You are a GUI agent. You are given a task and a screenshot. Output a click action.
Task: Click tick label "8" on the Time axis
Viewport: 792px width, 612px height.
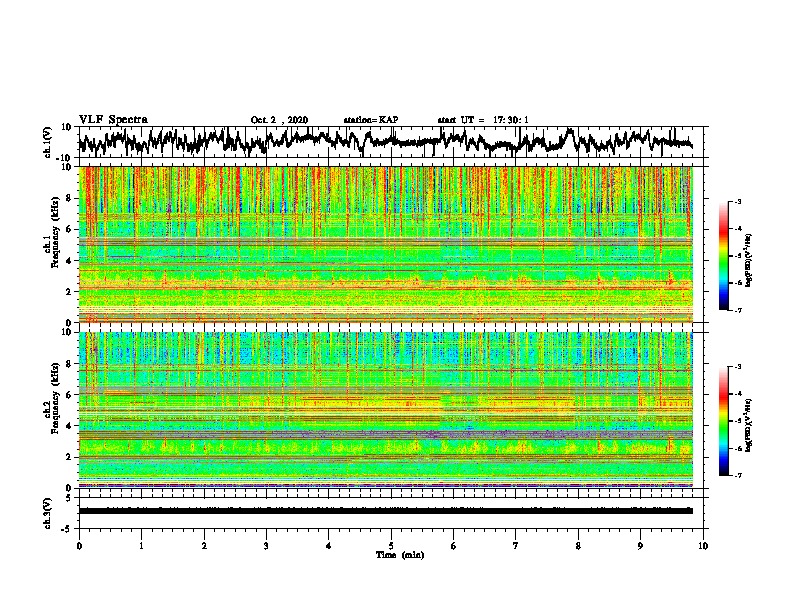click(x=578, y=546)
